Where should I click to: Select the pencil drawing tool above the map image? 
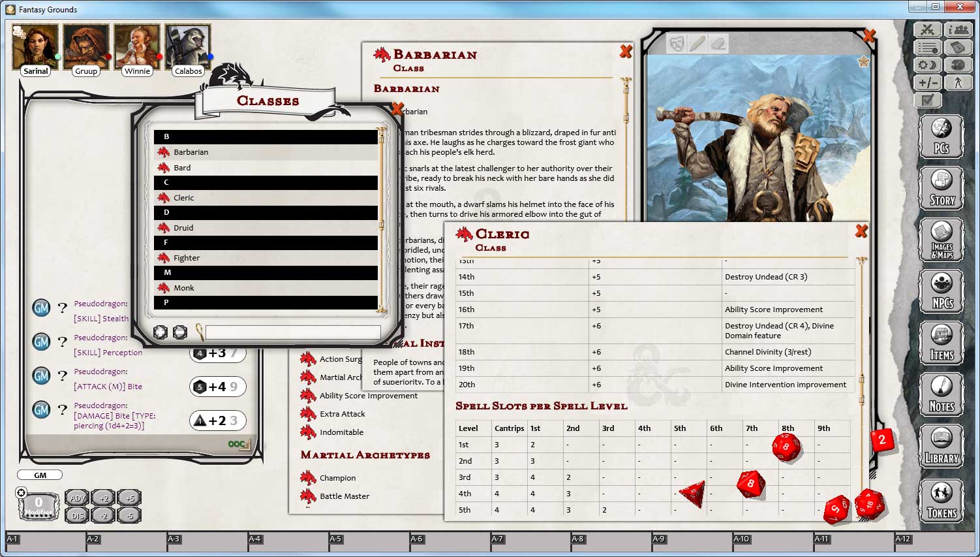[698, 43]
